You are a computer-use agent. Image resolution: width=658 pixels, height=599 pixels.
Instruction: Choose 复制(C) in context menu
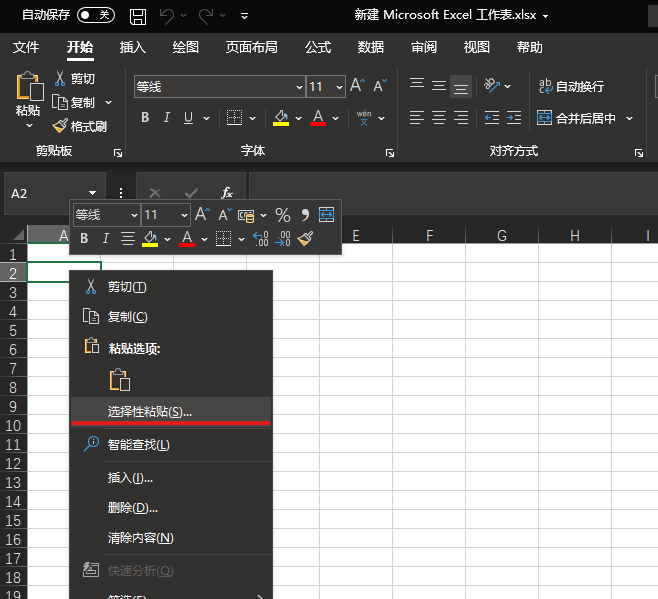click(171, 317)
